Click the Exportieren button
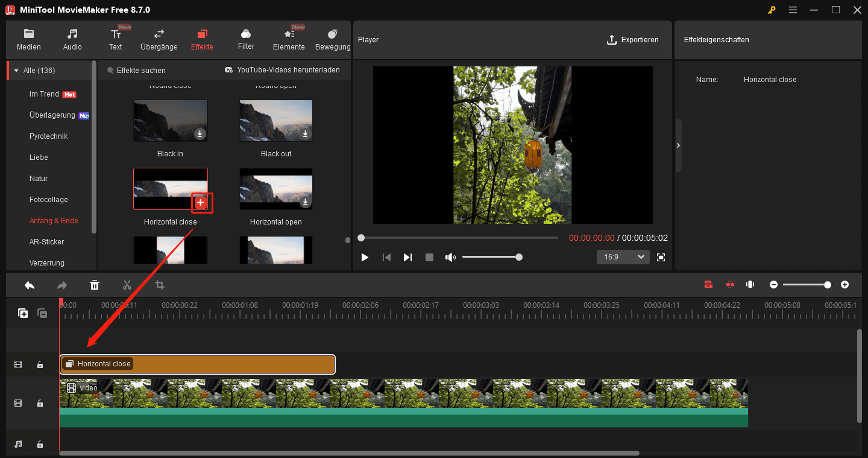This screenshot has width=868, height=458. pos(632,40)
